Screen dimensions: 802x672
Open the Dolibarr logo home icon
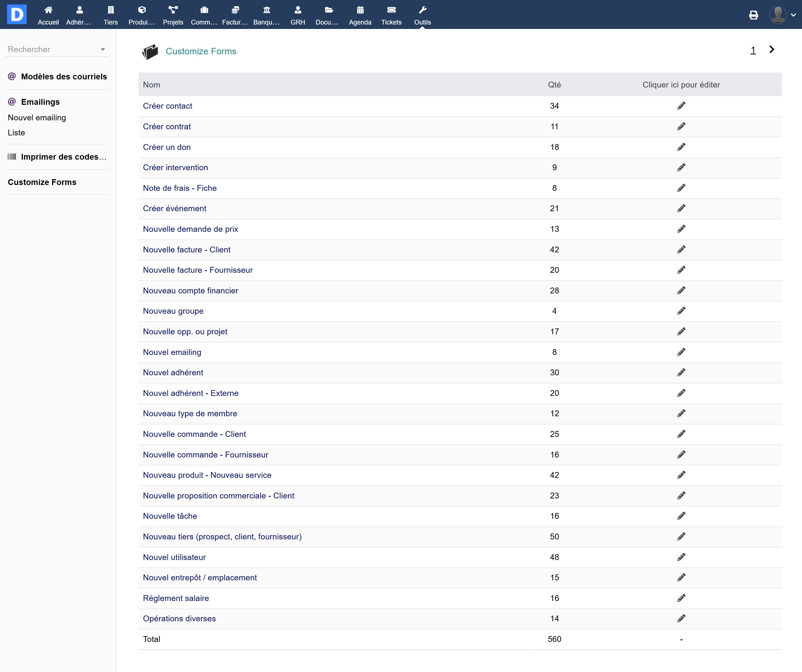point(17,14)
